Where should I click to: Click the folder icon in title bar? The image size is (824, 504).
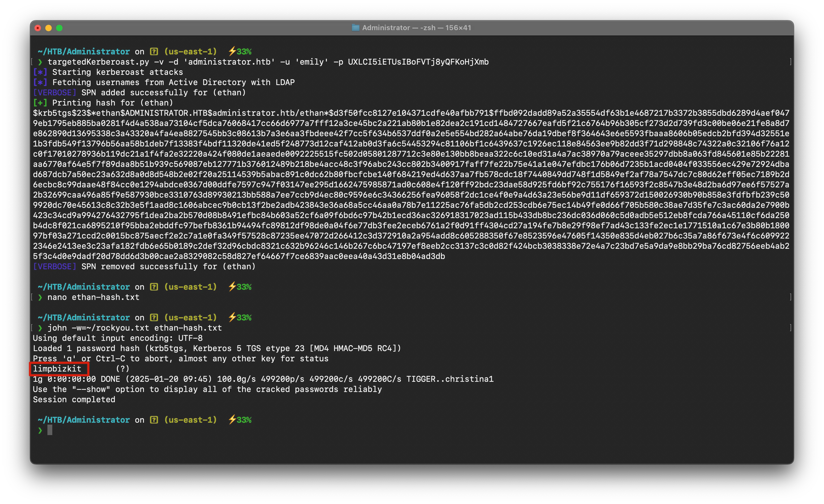[x=355, y=28]
